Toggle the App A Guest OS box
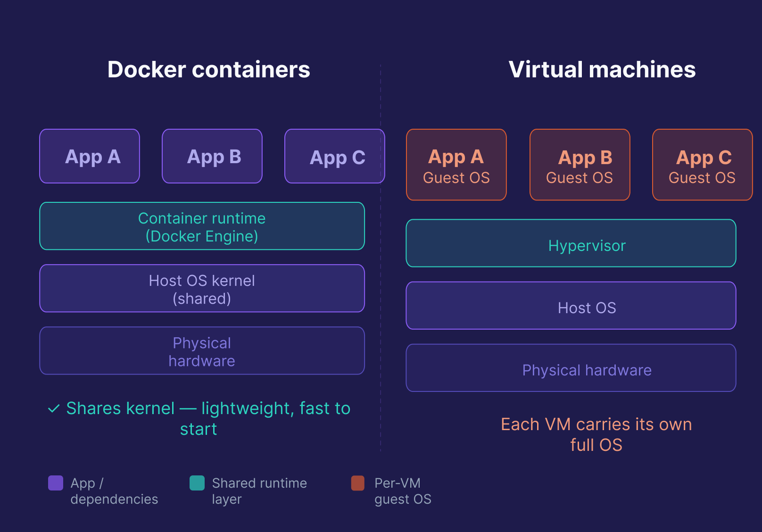 click(x=456, y=164)
